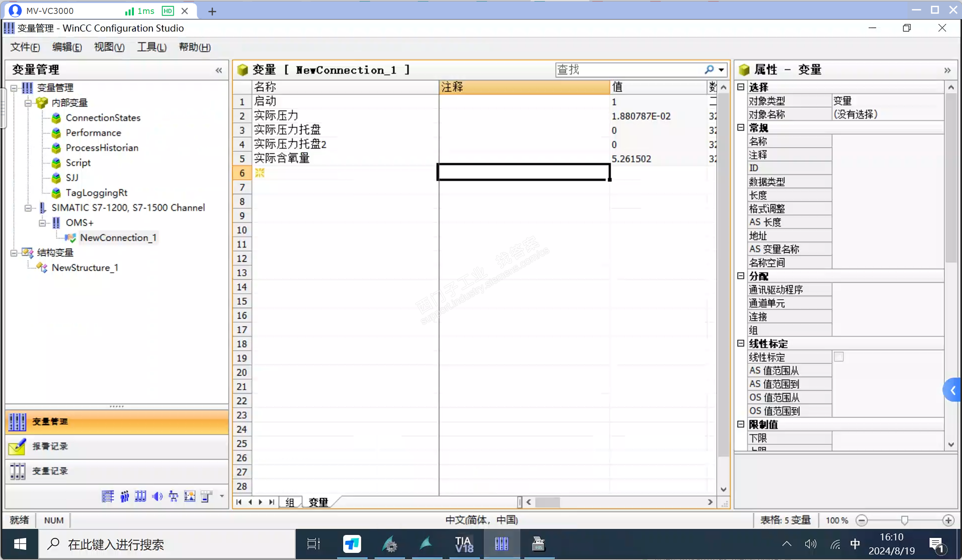Open the Picture Tree hierarchy icon
Screen dimensions: 962x560
(x=173, y=496)
